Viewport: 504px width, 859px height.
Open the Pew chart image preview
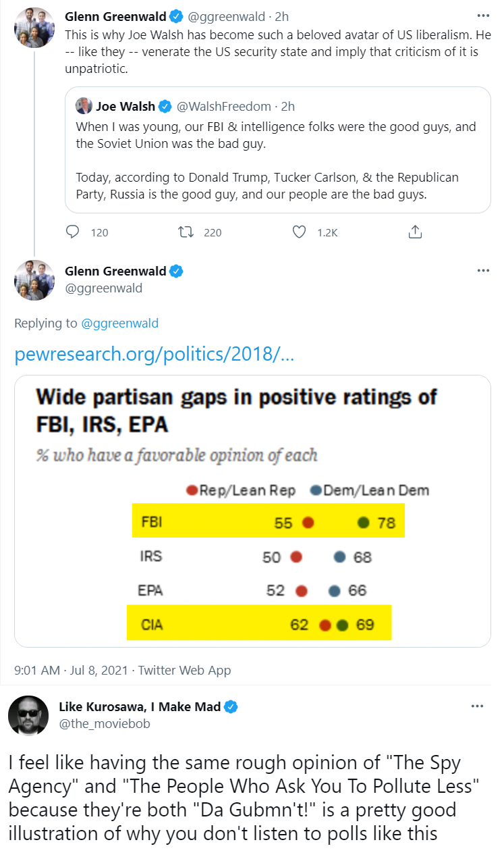(x=252, y=511)
